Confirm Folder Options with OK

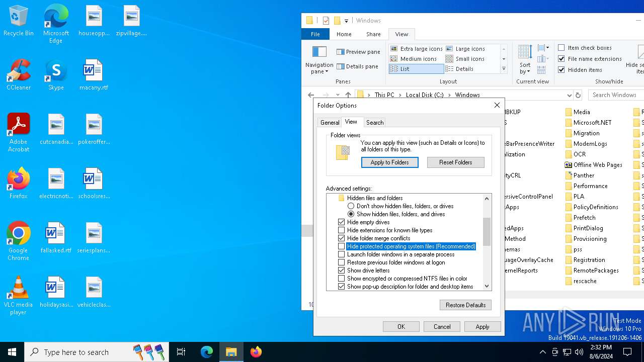[x=401, y=327]
